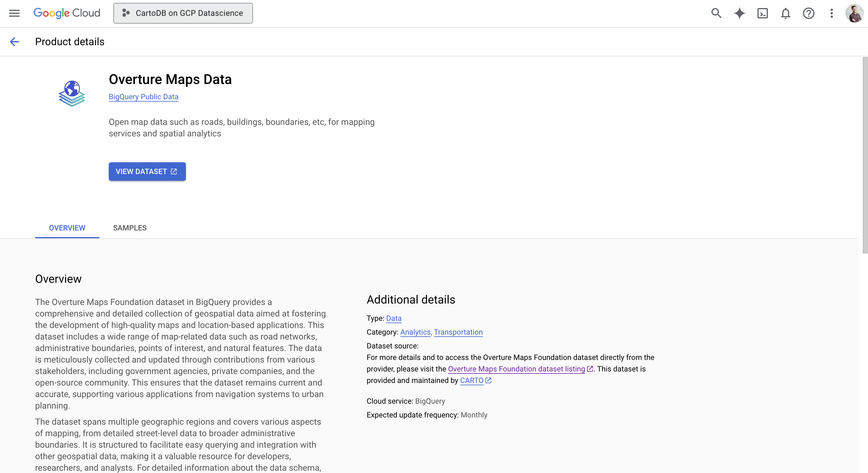Open the help question-mark menu

tap(808, 13)
